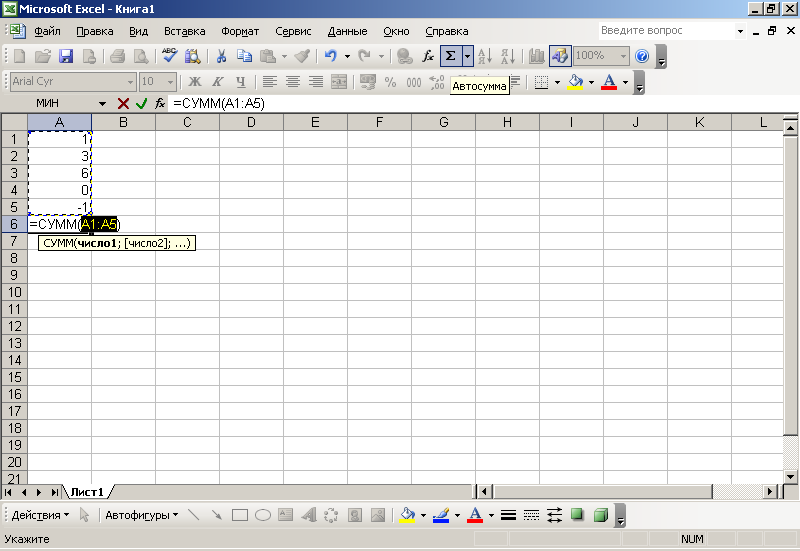Screen dimensions: 800x551
Task: Apply the 000 thousands separator format
Action: tap(413, 82)
